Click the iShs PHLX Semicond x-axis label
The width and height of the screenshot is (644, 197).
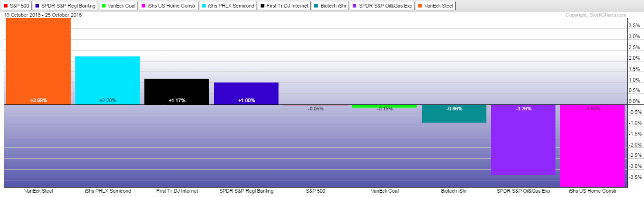coord(108,191)
